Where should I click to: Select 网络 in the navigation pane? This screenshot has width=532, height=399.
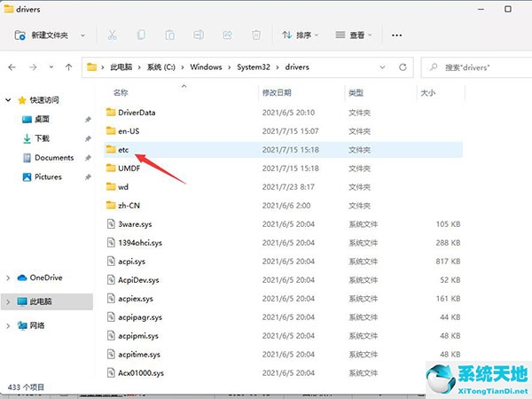(37, 325)
